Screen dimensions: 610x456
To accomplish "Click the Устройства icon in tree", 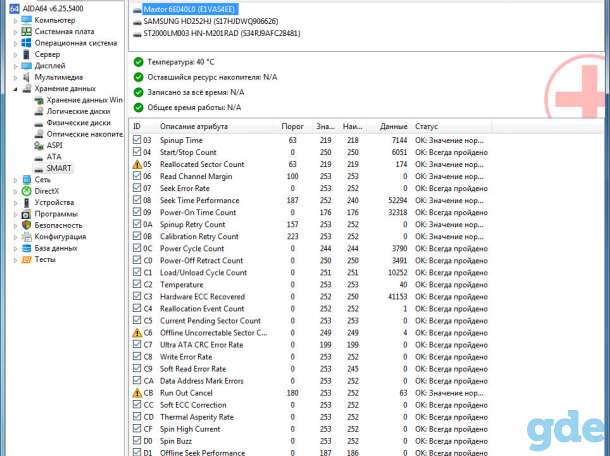I will (x=26, y=202).
